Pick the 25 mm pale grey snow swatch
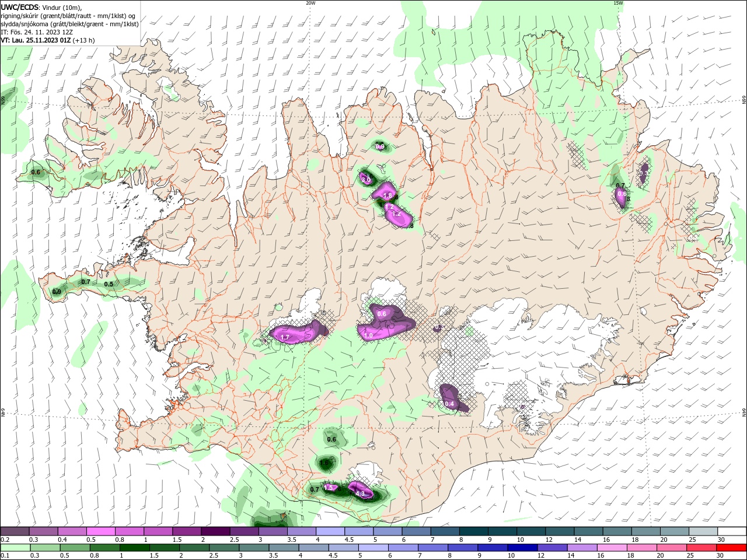747x560 pixels. (702, 531)
